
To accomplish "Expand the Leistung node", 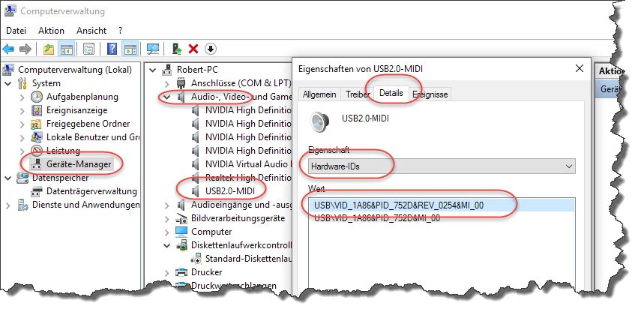I will coord(22,151).
